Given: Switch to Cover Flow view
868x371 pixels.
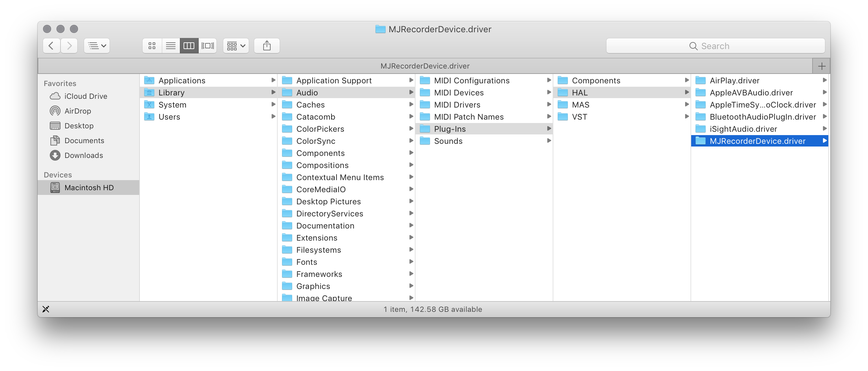Looking at the screenshot, I should point(207,46).
